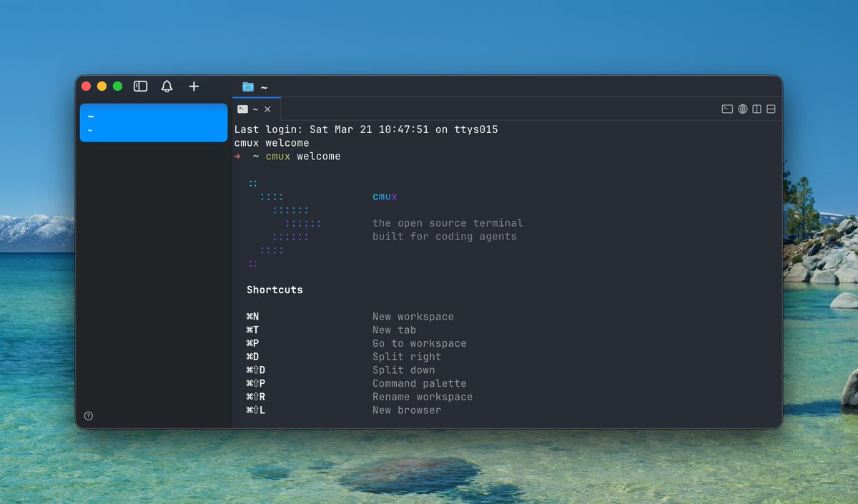Click the ⌘P shortcut key text
The height and width of the screenshot is (504, 858).
(252, 344)
